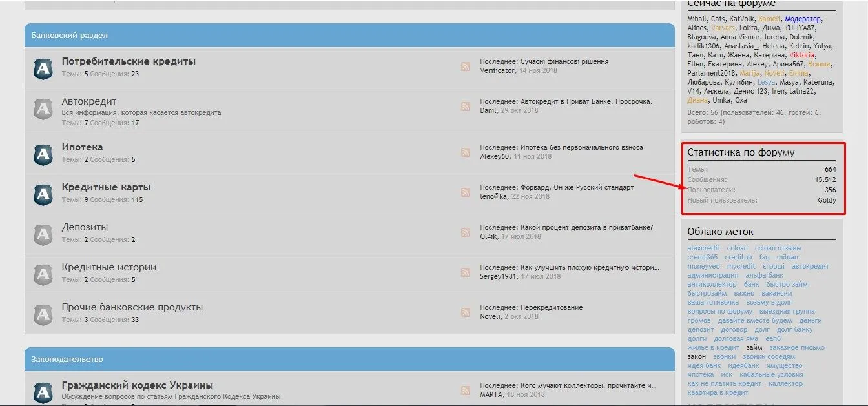Click the forum status icon beside Потребительские кредиты

tap(43, 68)
